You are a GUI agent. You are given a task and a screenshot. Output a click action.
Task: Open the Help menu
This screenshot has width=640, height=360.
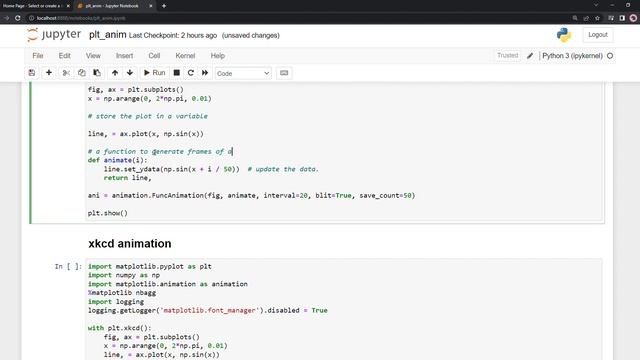218,56
